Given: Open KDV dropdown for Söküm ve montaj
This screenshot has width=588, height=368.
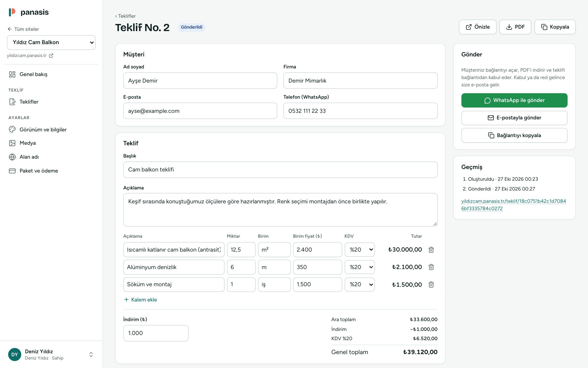Looking at the screenshot, I should (x=360, y=285).
